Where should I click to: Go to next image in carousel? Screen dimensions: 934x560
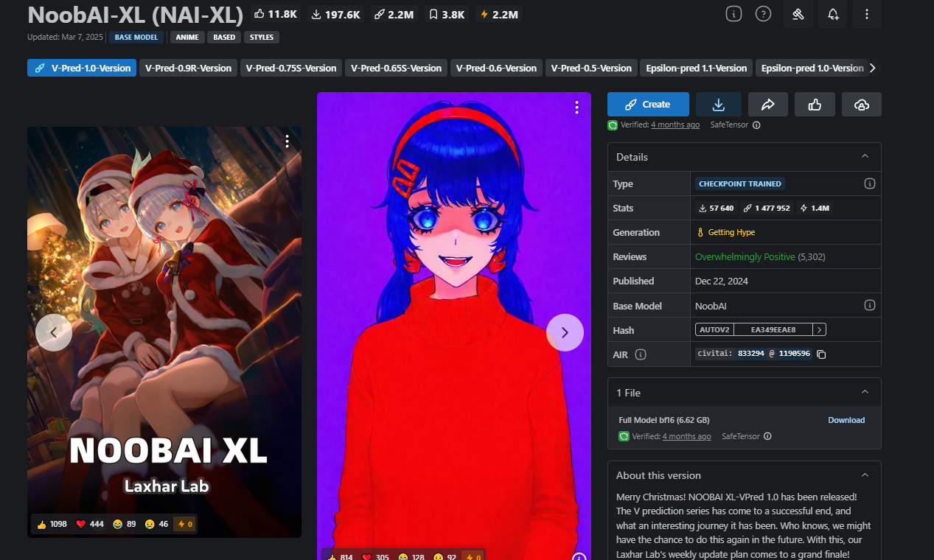click(x=565, y=332)
